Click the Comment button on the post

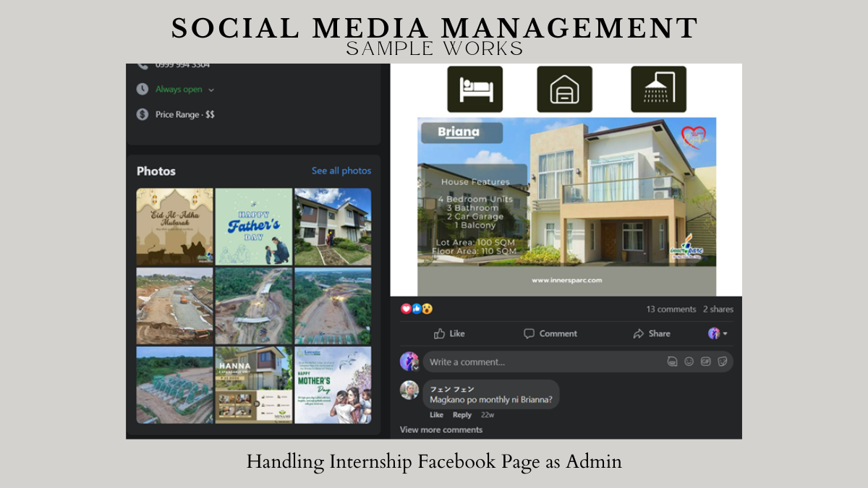click(x=550, y=333)
